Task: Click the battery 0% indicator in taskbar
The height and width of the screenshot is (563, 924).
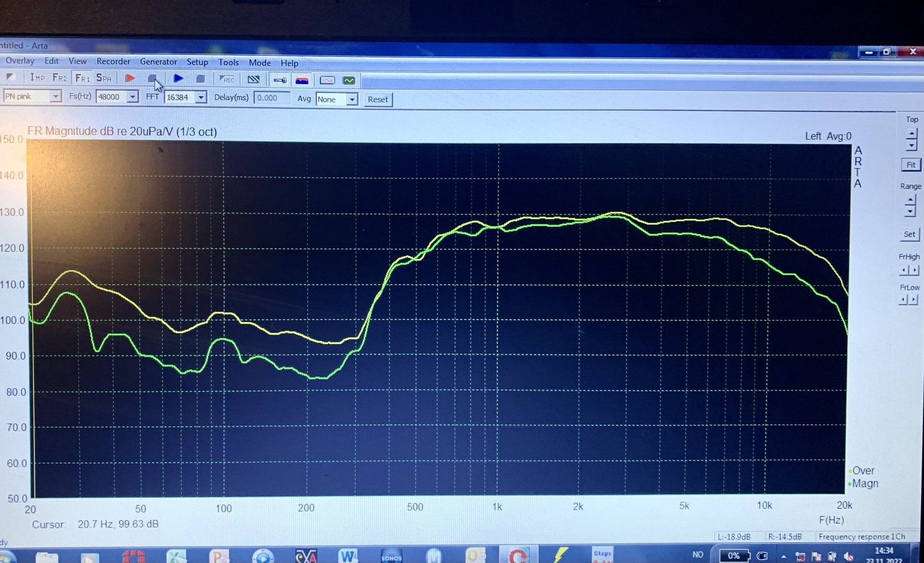Action: 734,556
